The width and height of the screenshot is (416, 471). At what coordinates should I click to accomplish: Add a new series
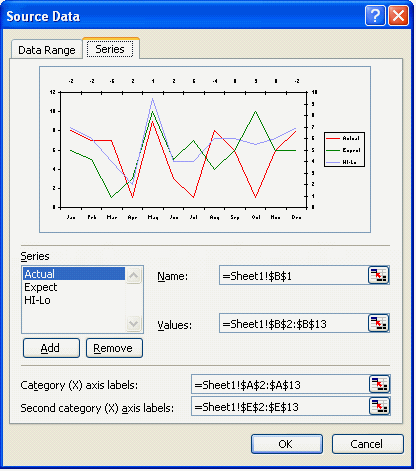pyautogui.click(x=51, y=348)
